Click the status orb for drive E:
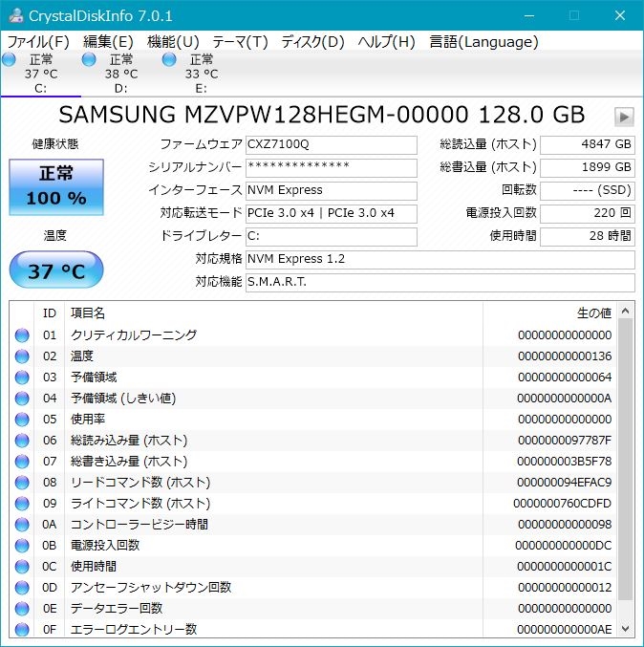The image size is (644, 647). [x=169, y=60]
